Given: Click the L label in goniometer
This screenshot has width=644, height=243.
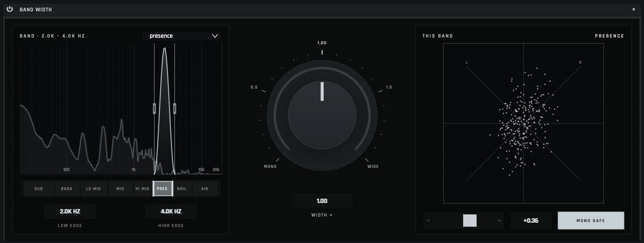Looking at the screenshot, I should (467, 63).
